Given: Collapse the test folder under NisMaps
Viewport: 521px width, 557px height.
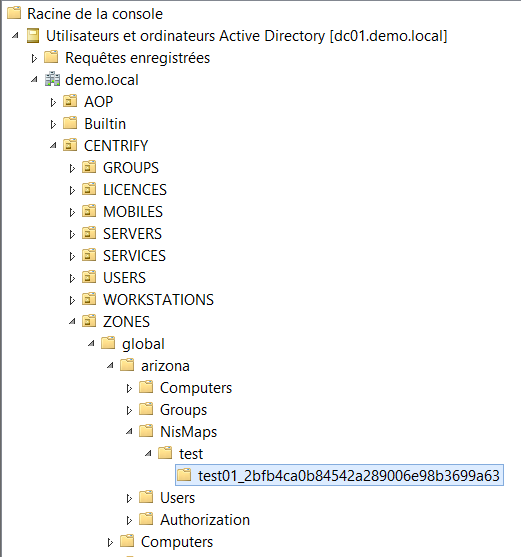Looking at the screenshot, I should pyautogui.click(x=148, y=454).
